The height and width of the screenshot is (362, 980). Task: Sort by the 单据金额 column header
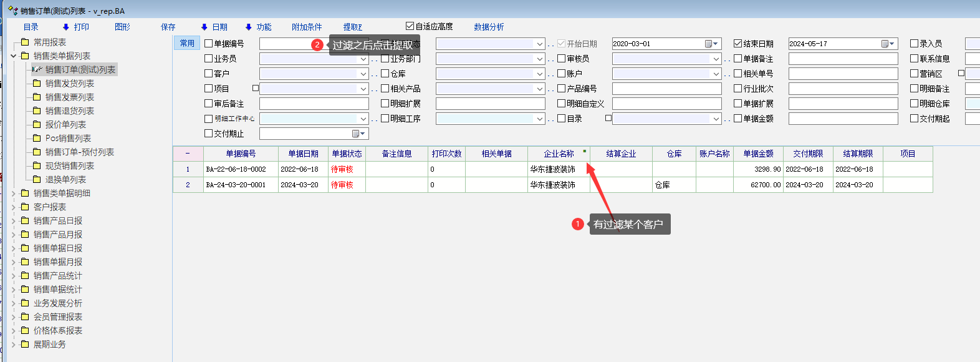click(758, 154)
